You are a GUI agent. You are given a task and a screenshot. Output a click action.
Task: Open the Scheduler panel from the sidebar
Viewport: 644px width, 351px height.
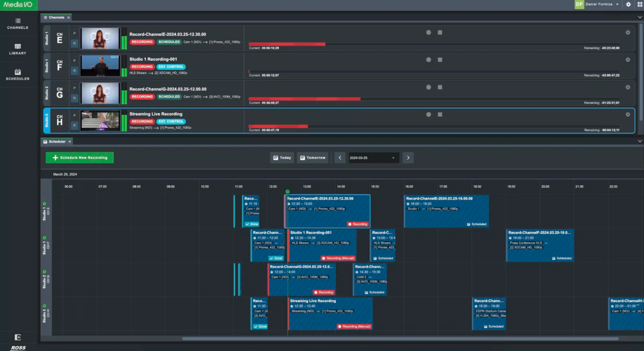pos(18,76)
